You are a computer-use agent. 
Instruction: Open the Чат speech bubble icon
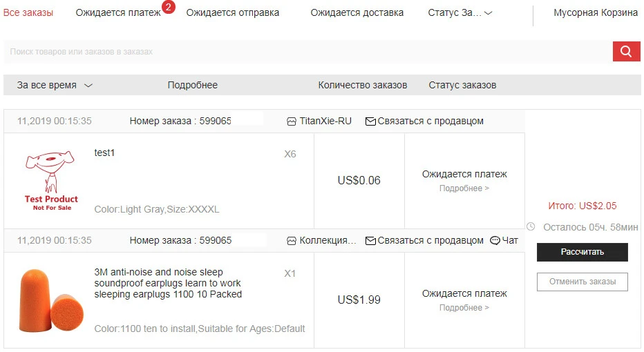coord(495,240)
